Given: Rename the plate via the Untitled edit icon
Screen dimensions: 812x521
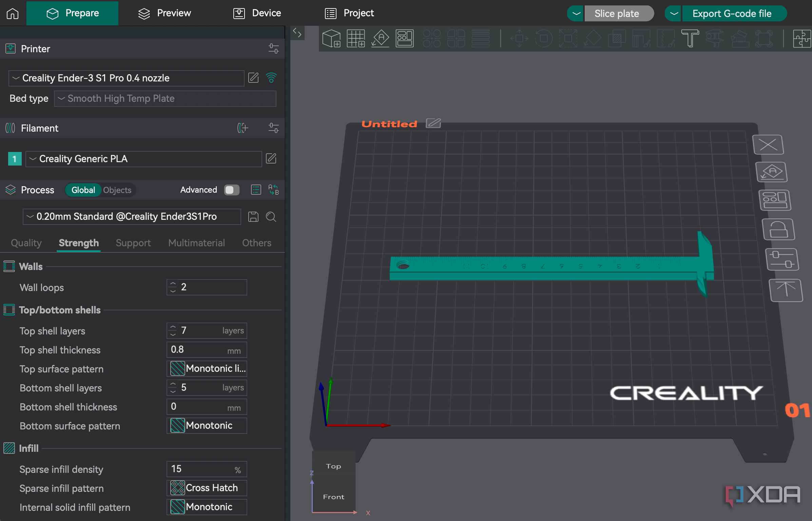Looking at the screenshot, I should pos(433,123).
